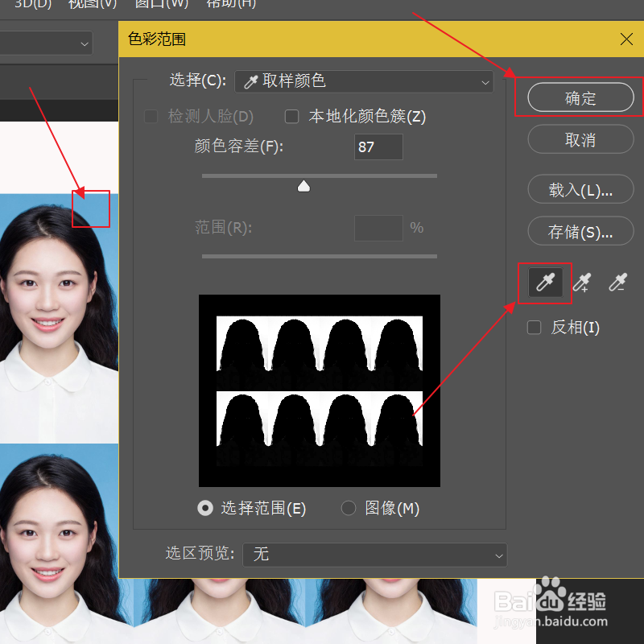Viewport: 644px width, 644px height.
Task: Open the options bar dropdown behind dialog
Action: 46,43
